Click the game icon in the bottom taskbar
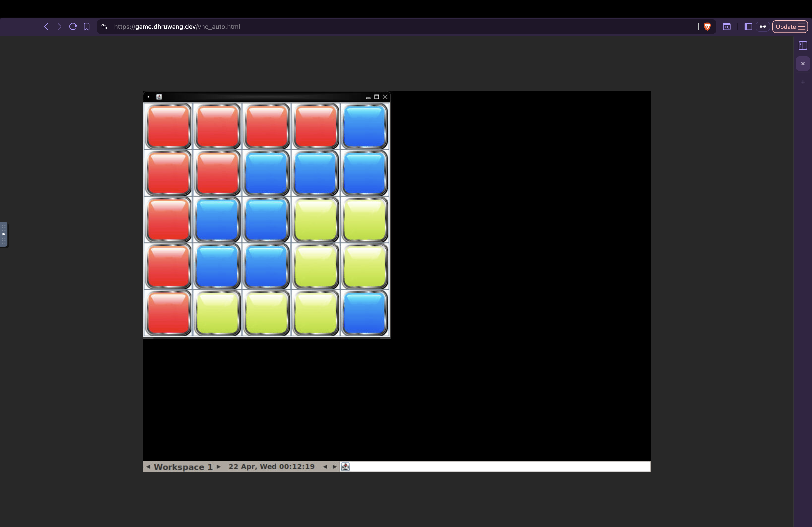Screen dimensions: 812x527 point(345,467)
